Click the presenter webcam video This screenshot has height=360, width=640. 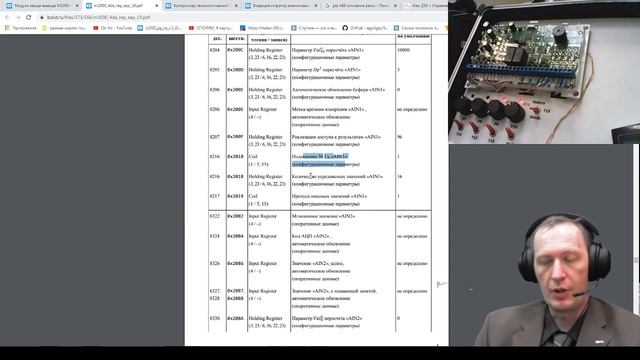555,280
